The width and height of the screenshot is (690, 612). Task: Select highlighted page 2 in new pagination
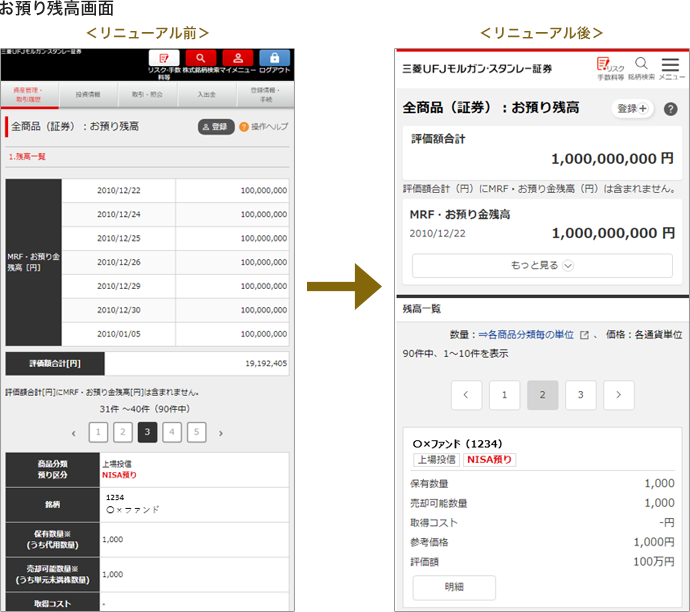coord(543,395)
